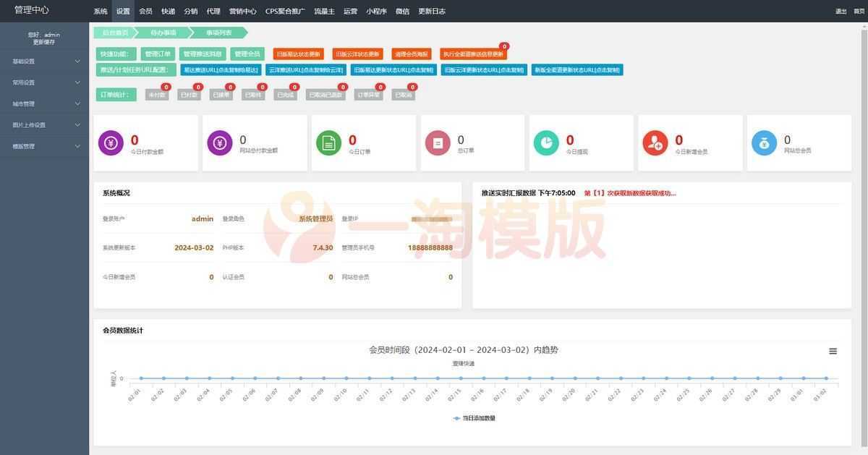Click the 系统管理员 role value
The width and height of the screenshot is (868, 455).
[316, 218]
